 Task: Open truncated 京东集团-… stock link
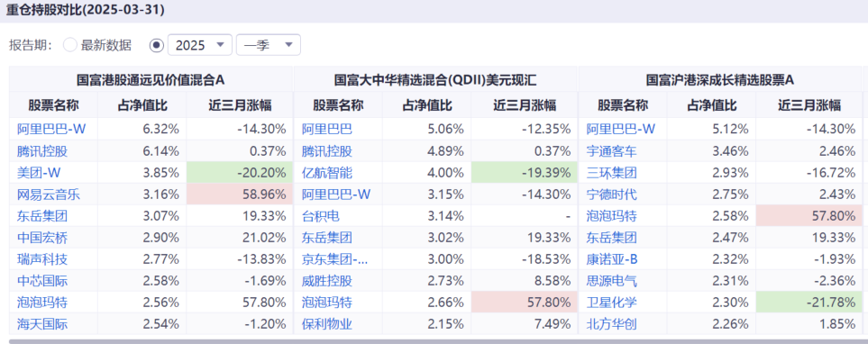(x=335, y=260)
